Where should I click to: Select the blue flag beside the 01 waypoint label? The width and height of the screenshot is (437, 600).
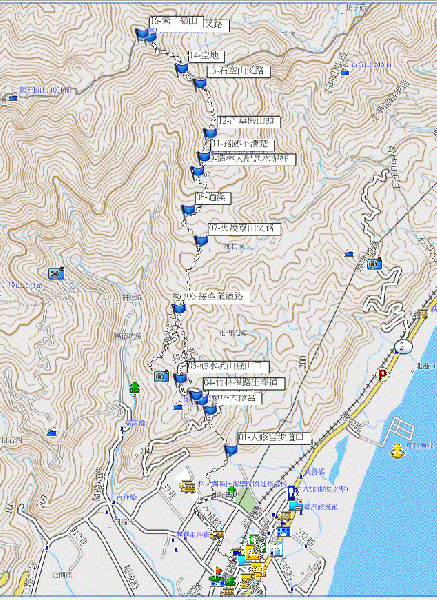tap(230, 450)
